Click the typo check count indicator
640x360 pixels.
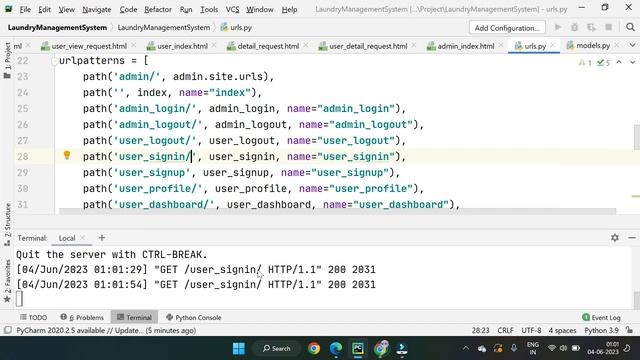pos(603,62)
